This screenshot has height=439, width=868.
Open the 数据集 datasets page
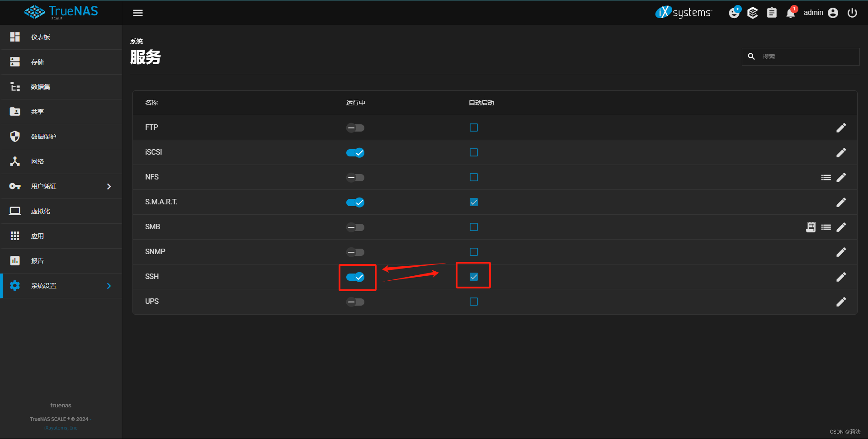point(61,87)
